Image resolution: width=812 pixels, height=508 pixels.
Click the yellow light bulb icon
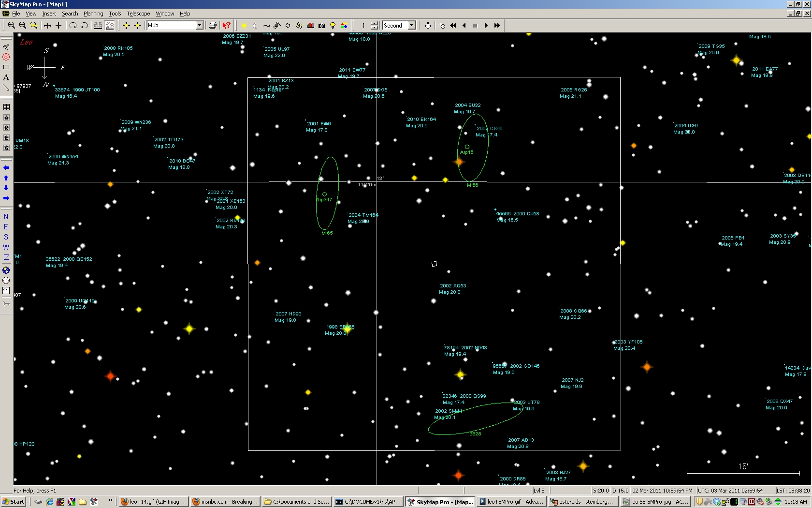coord(333,25)
